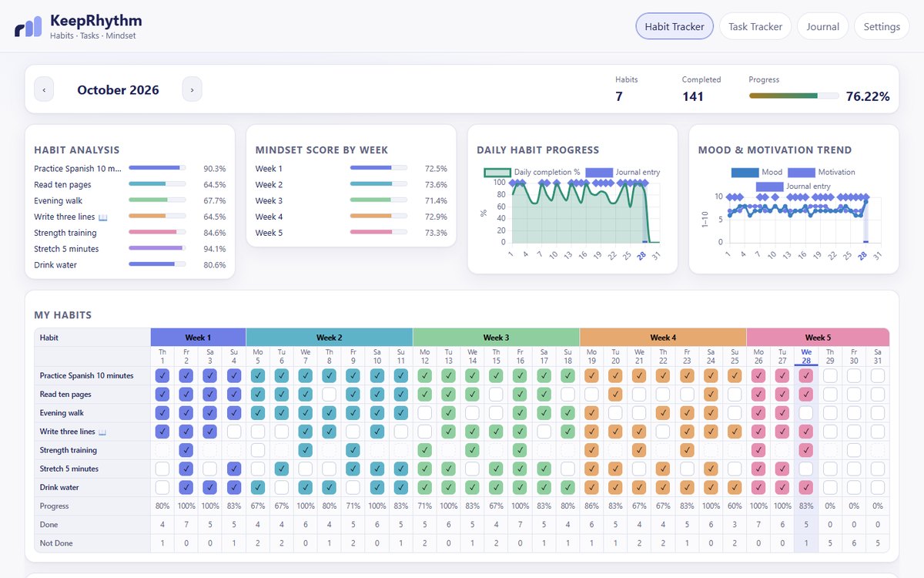Click the 90.3% value for Practice Spanish
Screen dimensions: 924x578
coord(214,169)
